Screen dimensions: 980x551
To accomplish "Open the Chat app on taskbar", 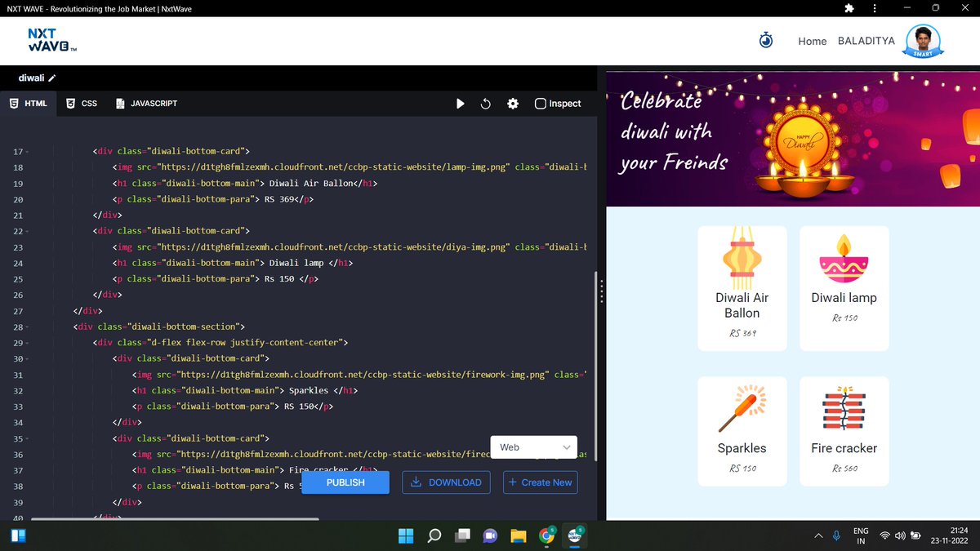I will 490,535.
